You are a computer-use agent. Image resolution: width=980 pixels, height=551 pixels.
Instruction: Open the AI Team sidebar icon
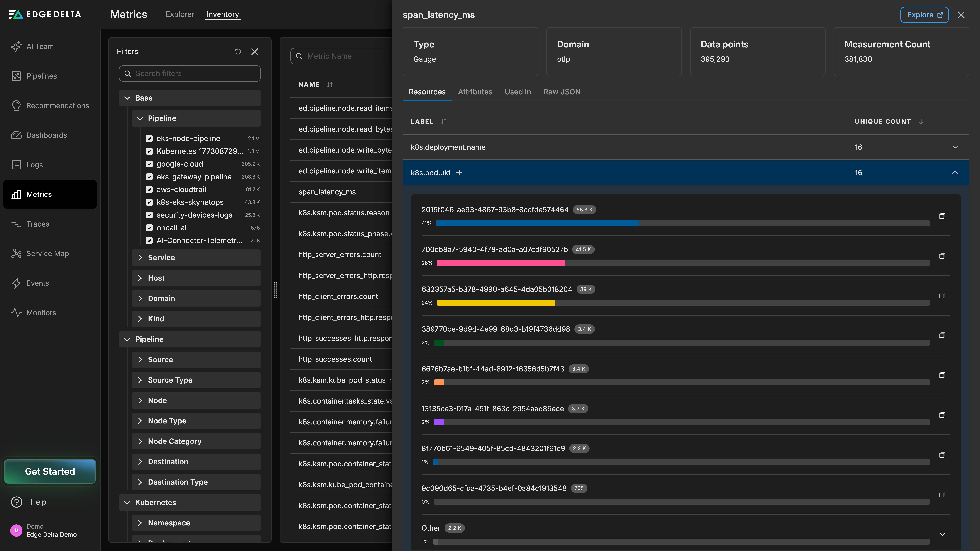16,46
